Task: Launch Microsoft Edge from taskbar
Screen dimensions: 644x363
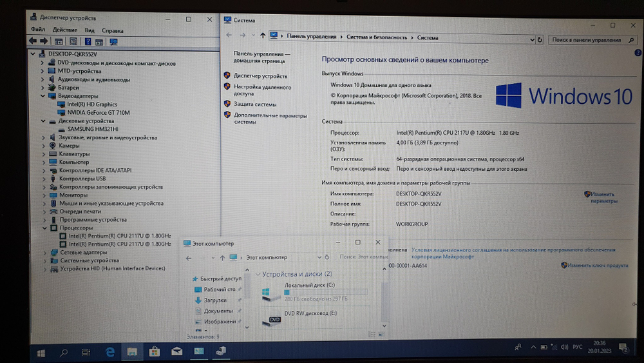Action: (110, 352)
